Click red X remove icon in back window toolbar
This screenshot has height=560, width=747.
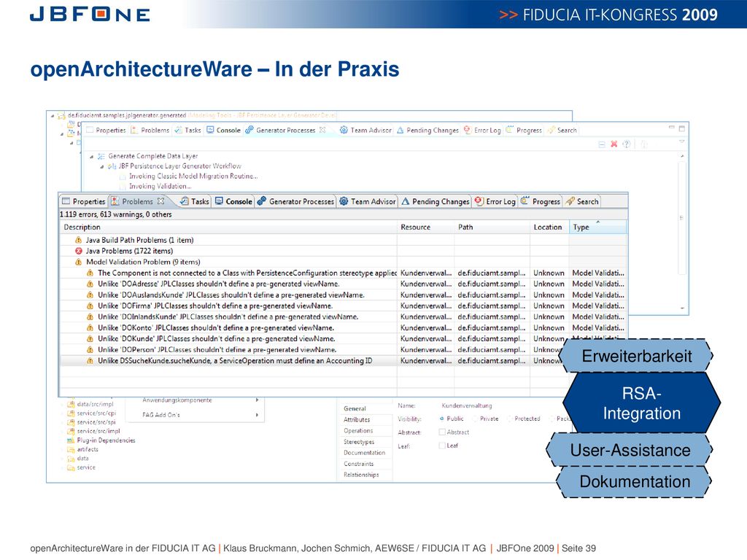tap(614, 144)
